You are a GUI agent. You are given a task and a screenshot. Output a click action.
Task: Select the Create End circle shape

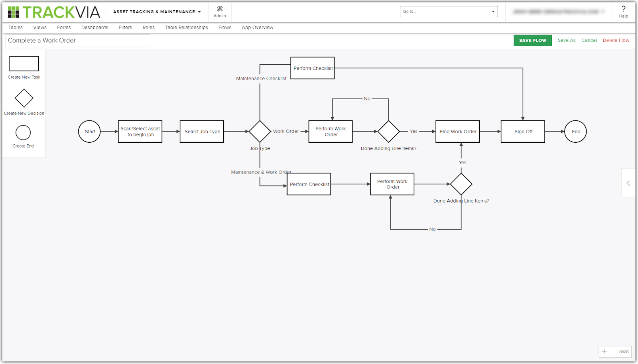(23, 133)
